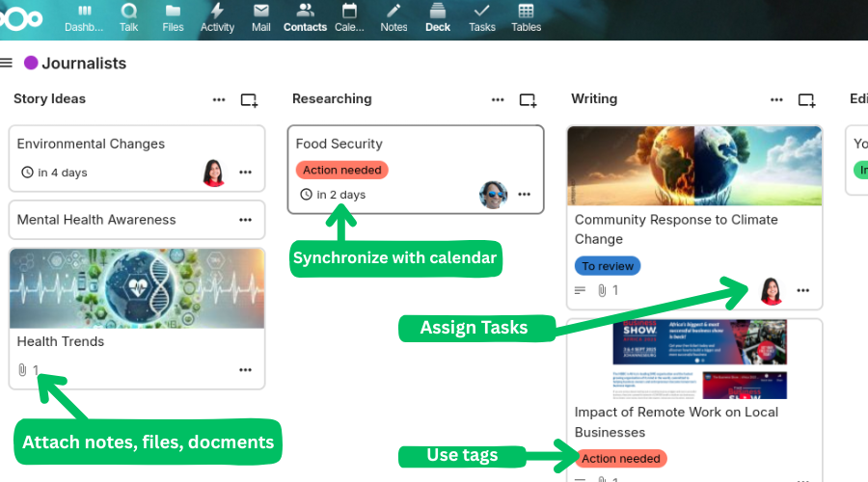
Task: Add card to Story Ideas list
Action: 249,99
